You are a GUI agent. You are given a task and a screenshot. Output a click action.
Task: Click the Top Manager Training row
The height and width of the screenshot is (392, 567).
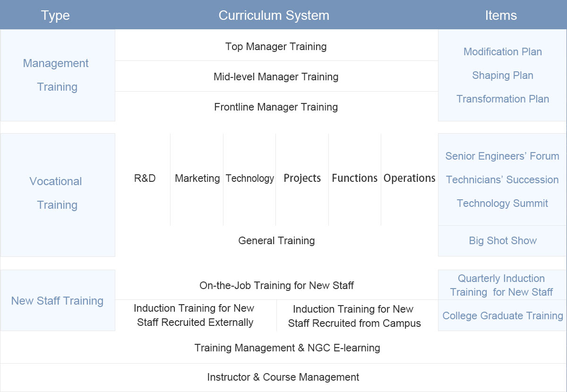[276, 46]
